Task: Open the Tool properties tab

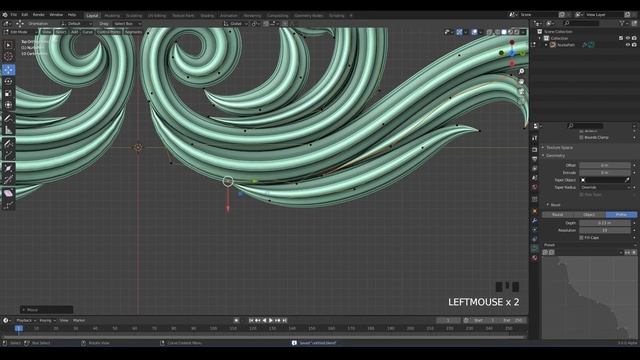Action: pos(535,139)
